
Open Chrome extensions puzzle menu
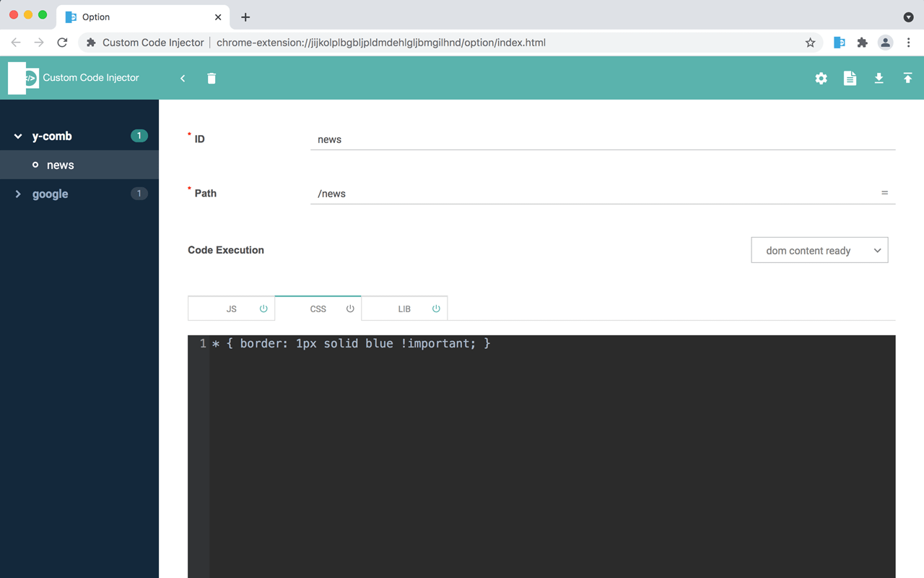[x=862, y=43]
